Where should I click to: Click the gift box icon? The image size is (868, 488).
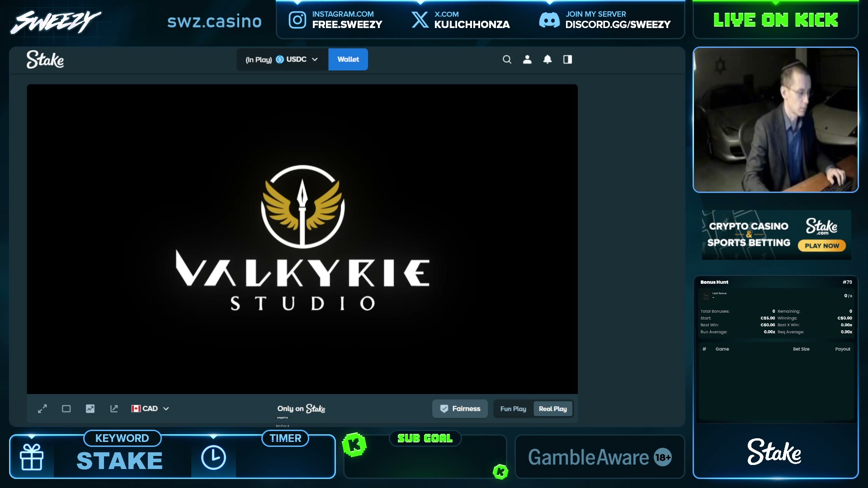[32, 457]
